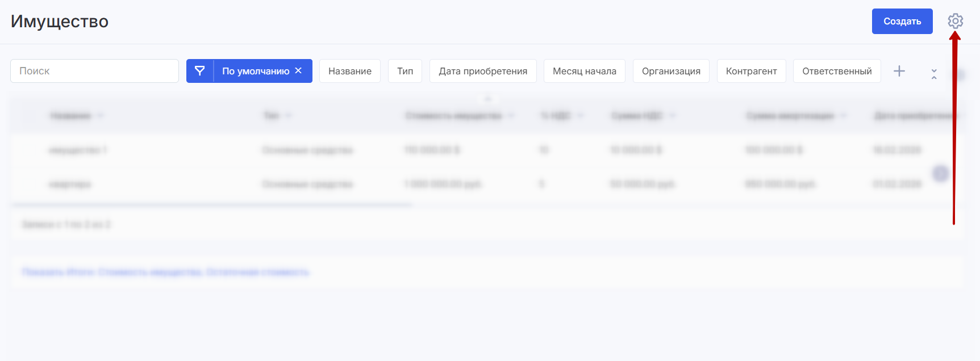Open the Организация filter
The height and width of the screenshot is (361, 980).
[670, 71]
